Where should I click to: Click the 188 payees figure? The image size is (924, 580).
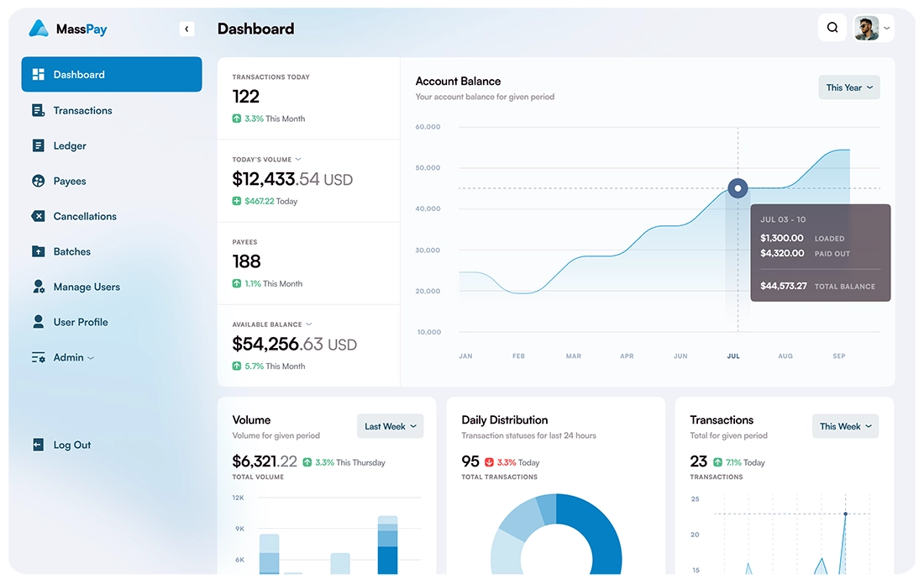(x=246, y=261)
